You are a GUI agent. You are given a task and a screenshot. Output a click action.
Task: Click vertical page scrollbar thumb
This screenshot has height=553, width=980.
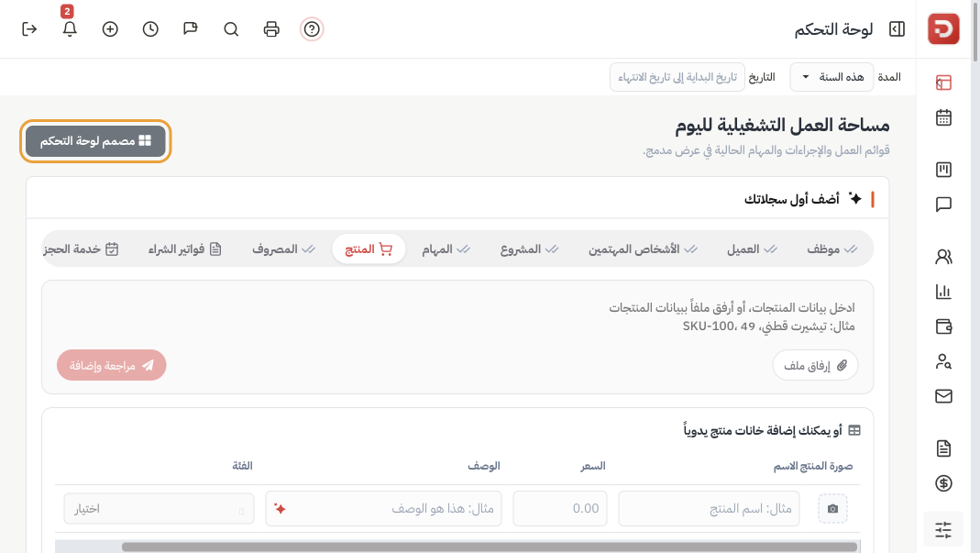tap(975, 30)
